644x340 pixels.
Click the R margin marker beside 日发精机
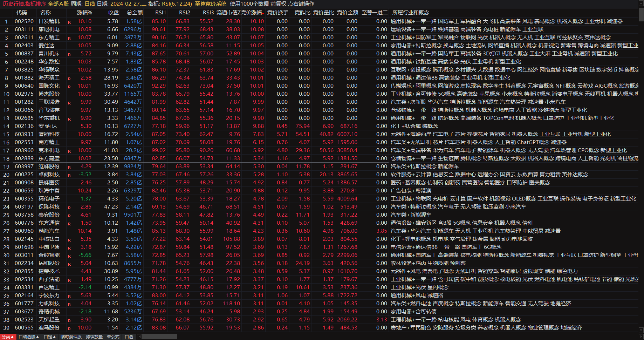(x=69, y=22)
